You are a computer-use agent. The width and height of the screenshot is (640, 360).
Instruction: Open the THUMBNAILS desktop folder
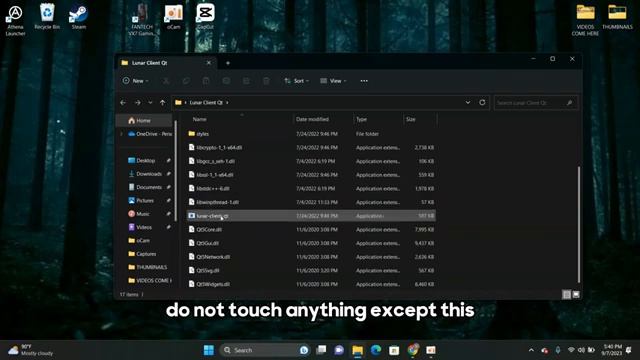617,17
